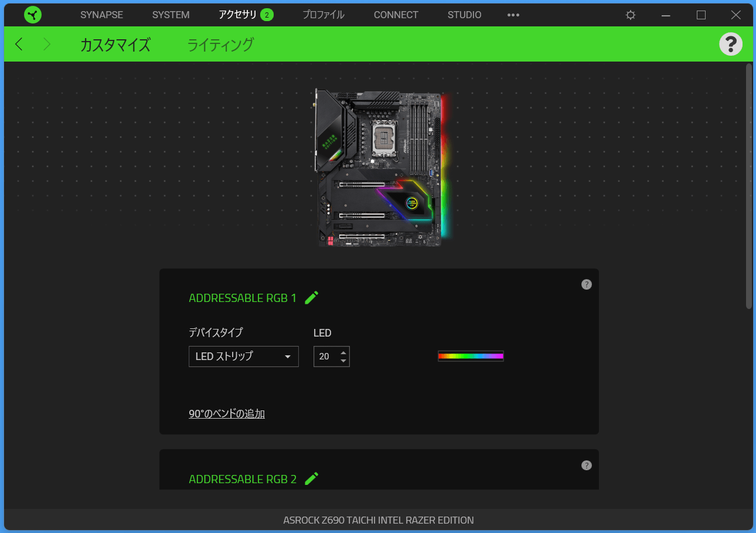Open settings via the gear icon

(631, 15)
